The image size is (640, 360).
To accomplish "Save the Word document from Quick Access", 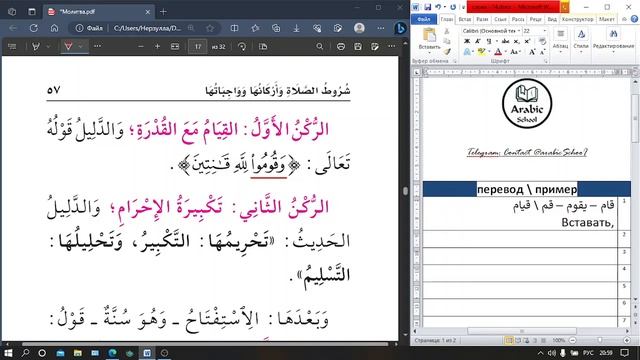I will pyautogui.click(x=427, y=7).
